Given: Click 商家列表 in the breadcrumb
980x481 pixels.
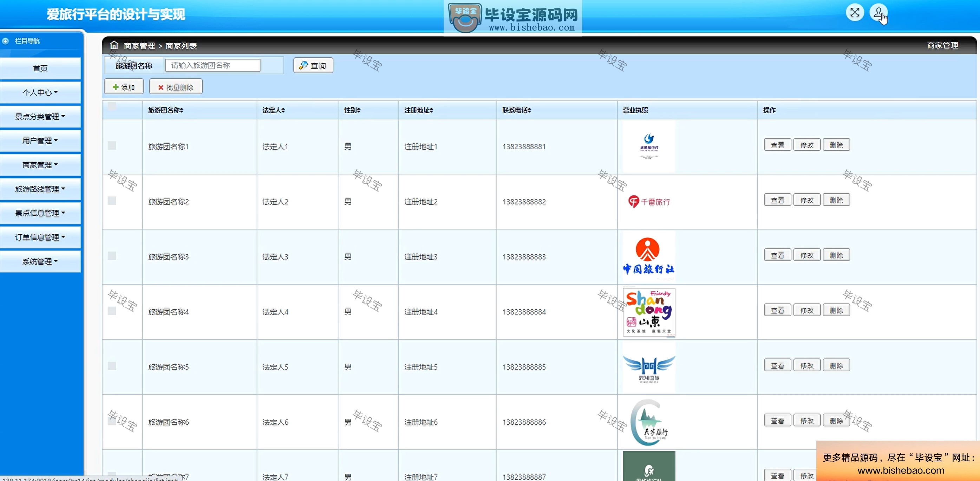Looking at the screenshot, I should pos(181,46).
